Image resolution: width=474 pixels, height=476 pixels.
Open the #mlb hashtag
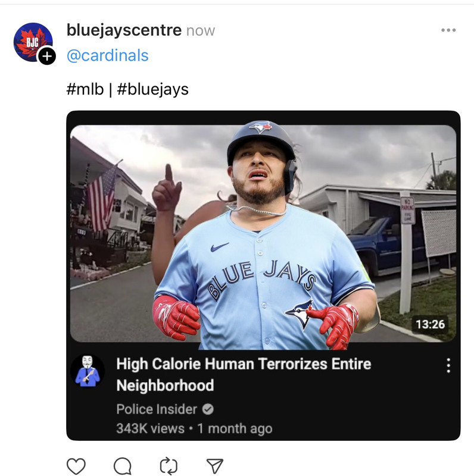(x=85, y=89)
